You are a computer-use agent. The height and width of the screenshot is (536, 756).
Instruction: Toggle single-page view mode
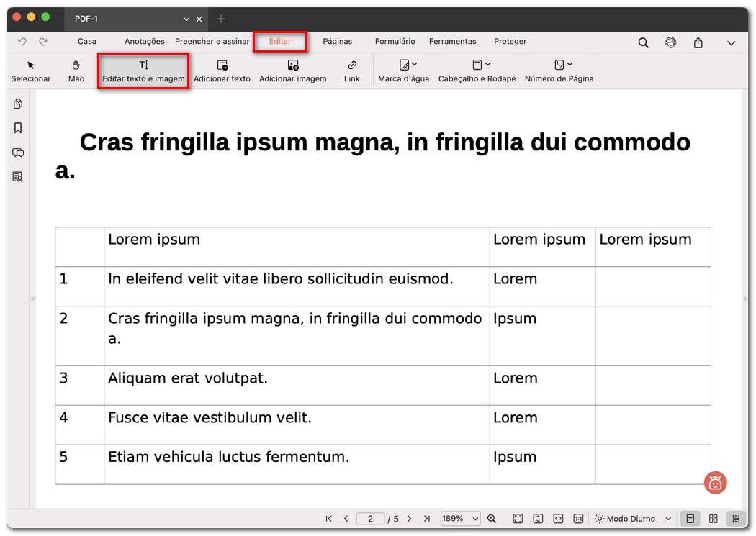pos(690,519)
